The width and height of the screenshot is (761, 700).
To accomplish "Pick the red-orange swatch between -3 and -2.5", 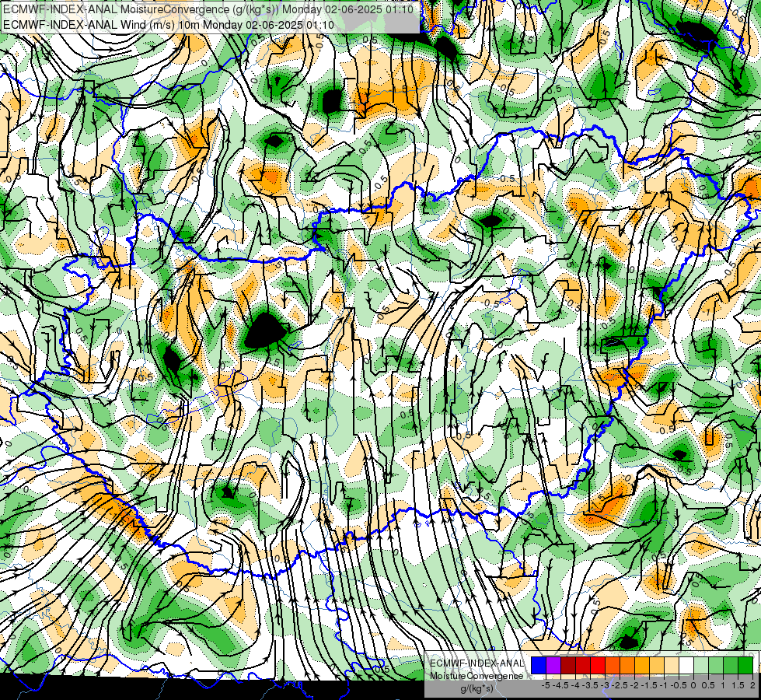I will [x=613, y=665].
